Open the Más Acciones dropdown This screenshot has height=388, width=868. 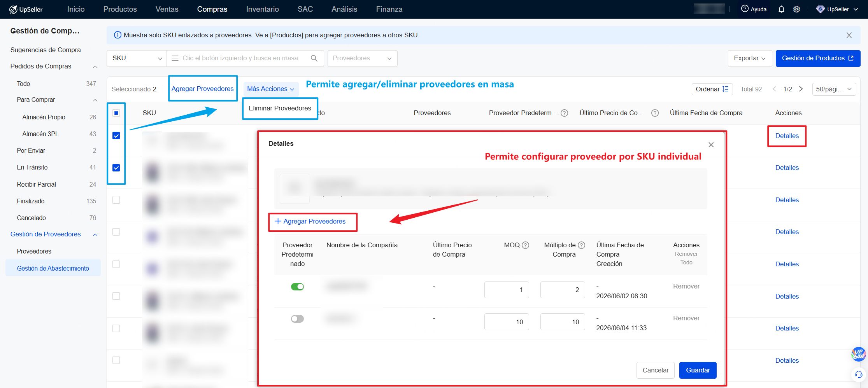click(x=271, y=89)
